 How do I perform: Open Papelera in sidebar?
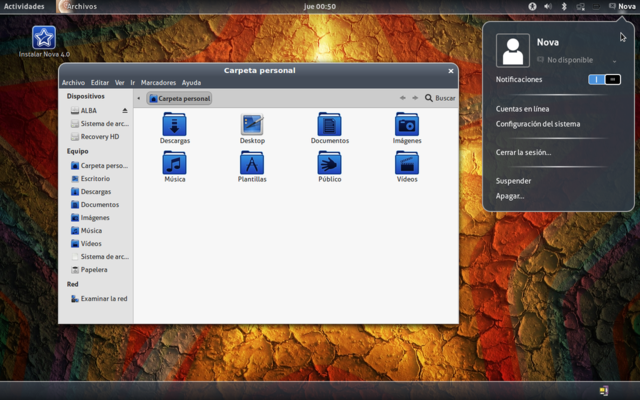pyautogui.click(x=96, y=270)
